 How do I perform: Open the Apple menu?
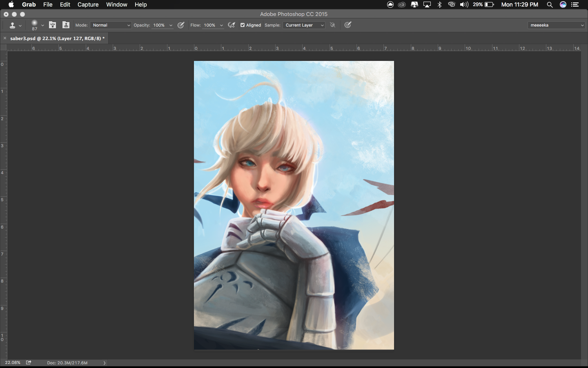coord(11,4)
